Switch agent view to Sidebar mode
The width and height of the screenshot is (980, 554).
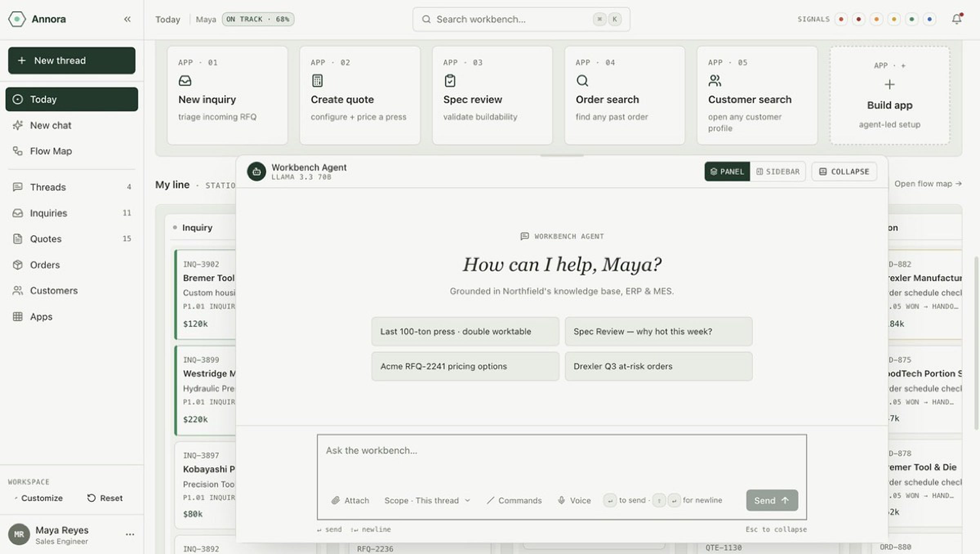(778, 172)
